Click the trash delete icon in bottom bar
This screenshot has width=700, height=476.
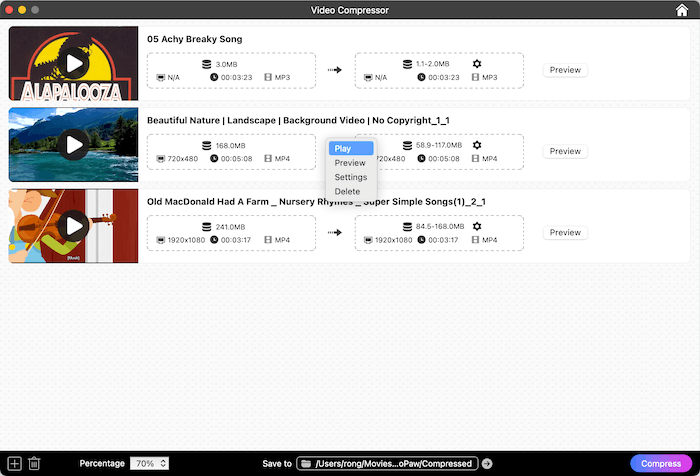pos(34,463)
